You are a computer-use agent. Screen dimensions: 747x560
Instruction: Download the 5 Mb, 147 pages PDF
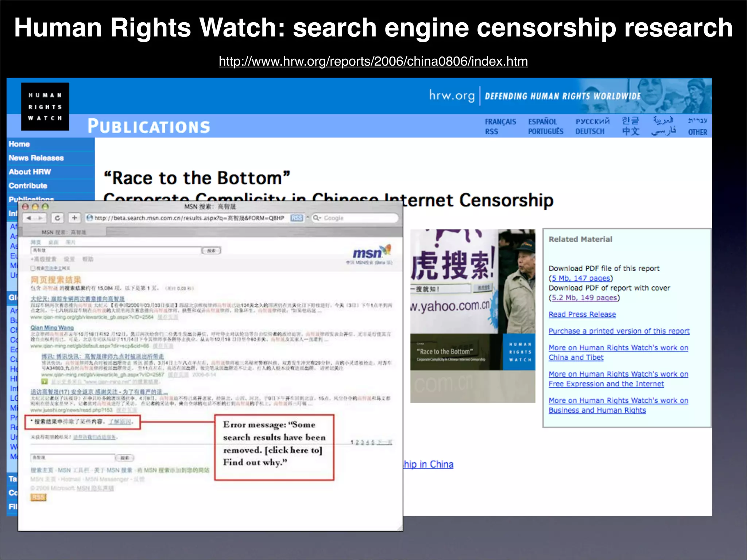581,278
